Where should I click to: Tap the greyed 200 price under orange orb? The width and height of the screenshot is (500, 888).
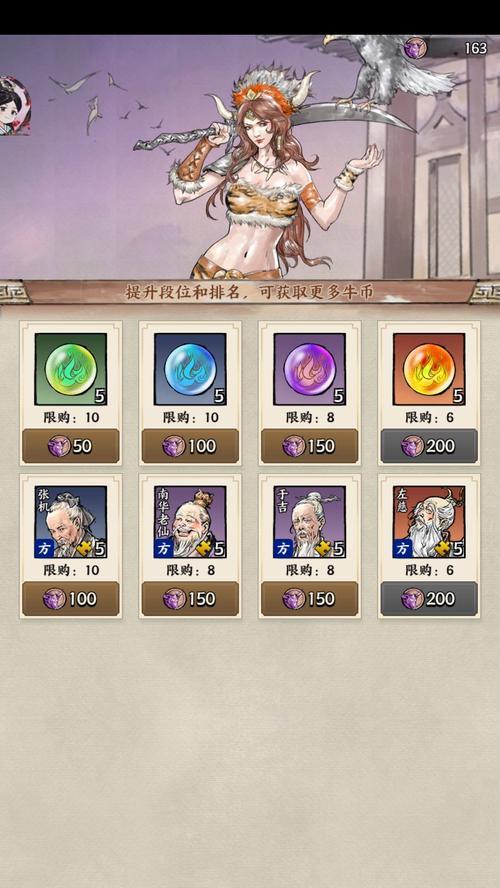coord(429,446)
